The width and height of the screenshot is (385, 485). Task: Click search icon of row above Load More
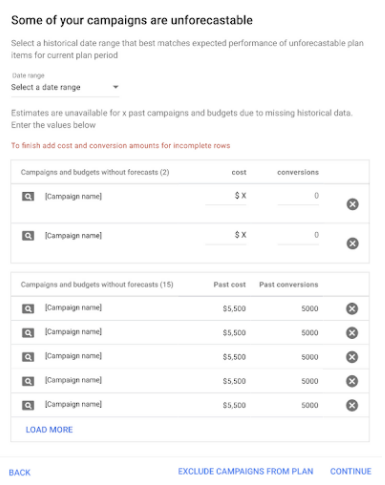pos(28,405)
